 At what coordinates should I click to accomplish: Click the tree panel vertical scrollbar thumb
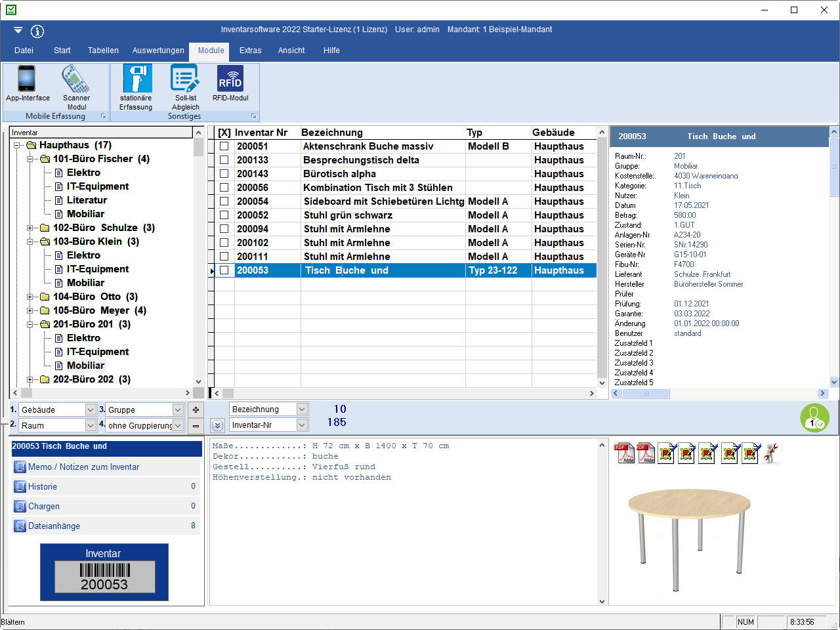click(x=198, y=147)
